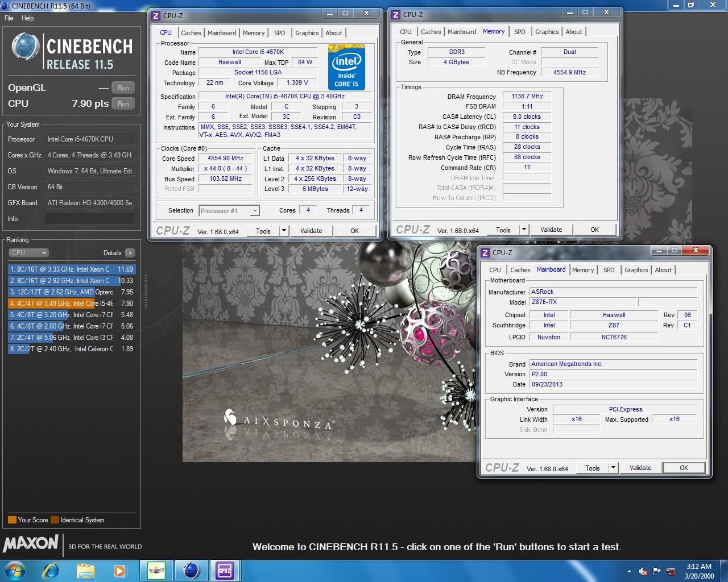
Task: Click Tools button in Memory CPU-Z window
Action: [503, 230]
